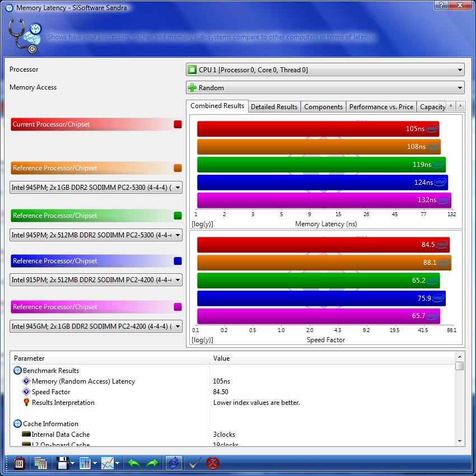The height and width of the screenshot is (476, 476).
Task: Open the Intel 945GM 2x1GB reference dropdown
Action: pos(96,326)
